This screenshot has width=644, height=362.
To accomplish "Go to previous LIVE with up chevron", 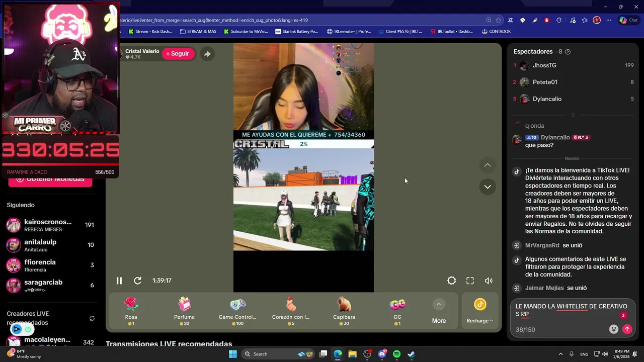I will pos(488,165).
